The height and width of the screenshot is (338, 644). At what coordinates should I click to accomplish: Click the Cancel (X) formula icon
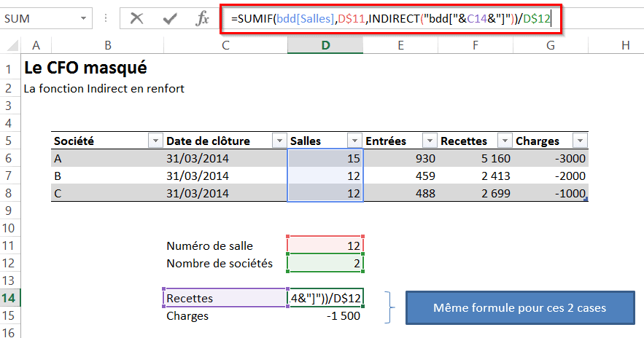(x=136, y=18)
